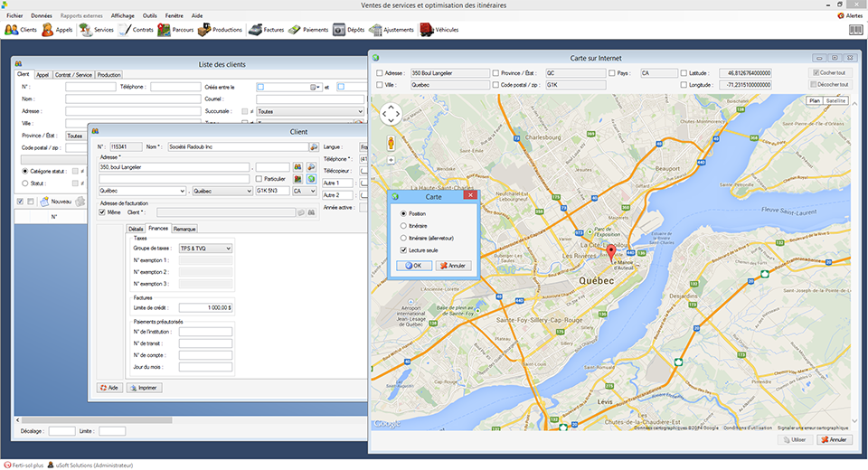Screen dimensions: 868x470
Task: Click the Ferti-sol plus status bar icon
Action: click(7, 465)
